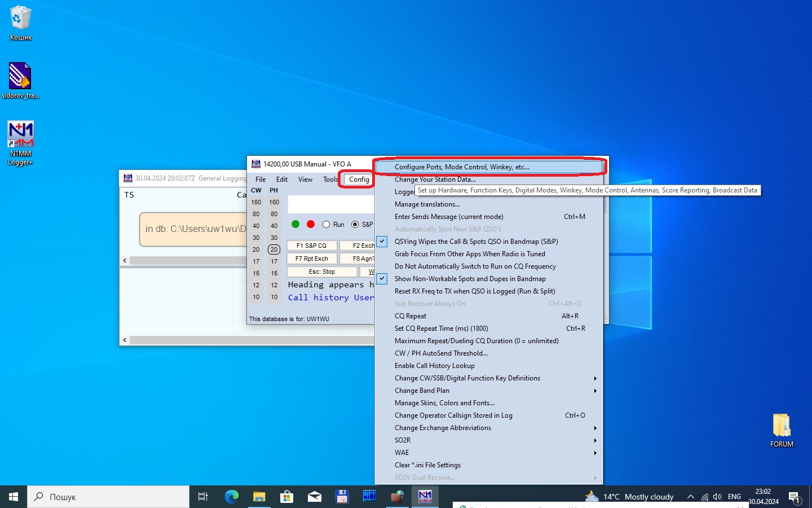The image size is (812, 508).
Task: Open the View menu
Action: tap(305, 179)
